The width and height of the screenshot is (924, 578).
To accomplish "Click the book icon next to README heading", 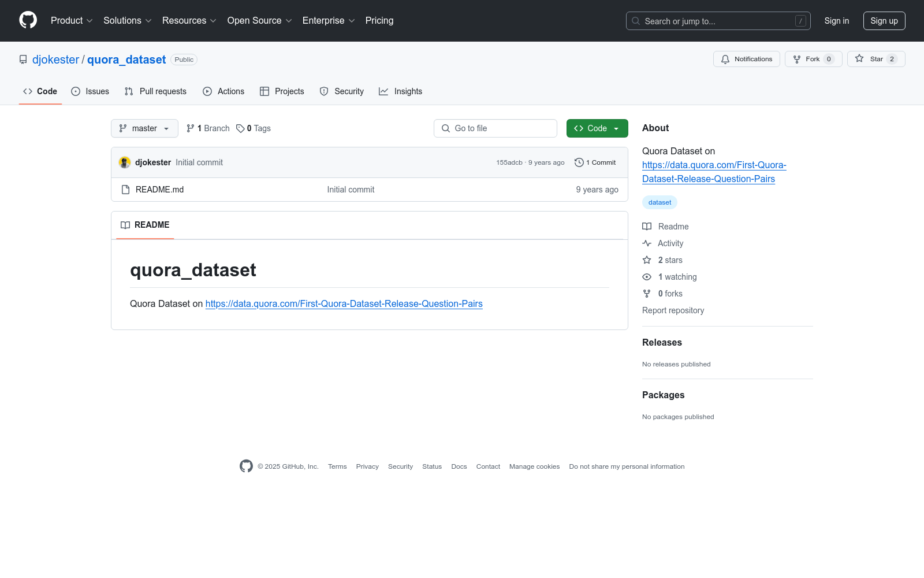I will 125,225.
